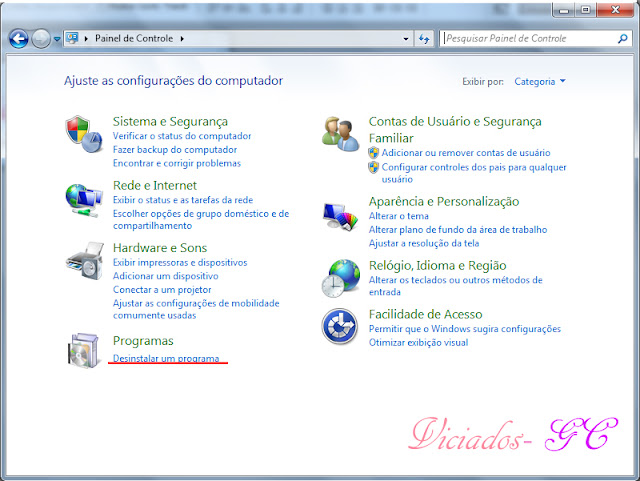Click the forward navigation arrow
Viewport: 640px width, 481px height.
[x=41, y=39]
